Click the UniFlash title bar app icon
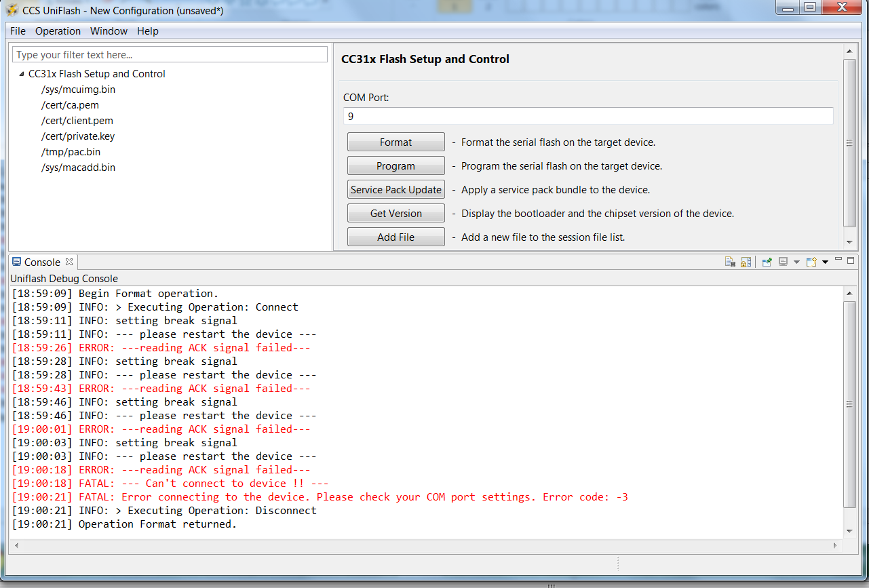 click(12, 10)
